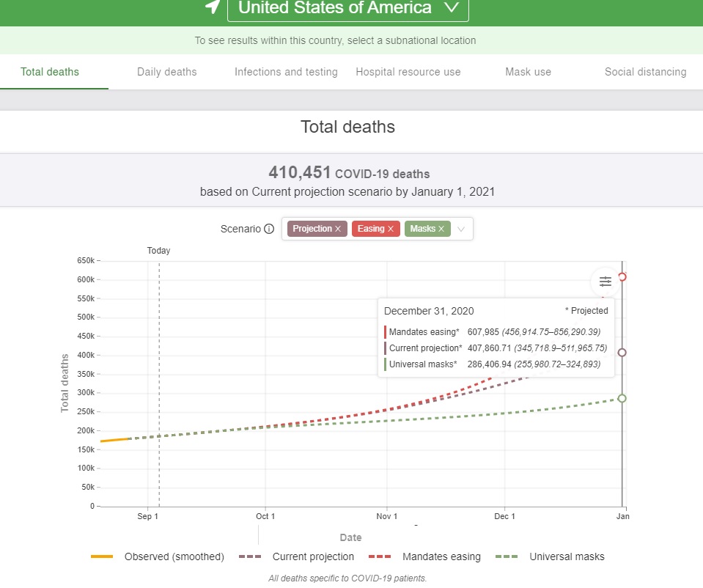The height and width of the screenshot is (588, 703).
Task: Select the Hospital resource use tab
Action: pos(408,72)
